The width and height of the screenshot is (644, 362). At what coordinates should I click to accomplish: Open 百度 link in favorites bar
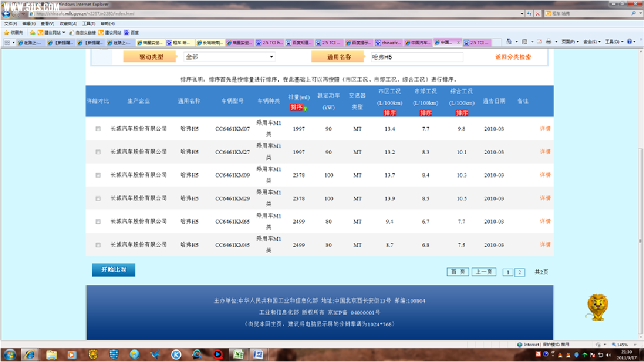pos(132,32)
